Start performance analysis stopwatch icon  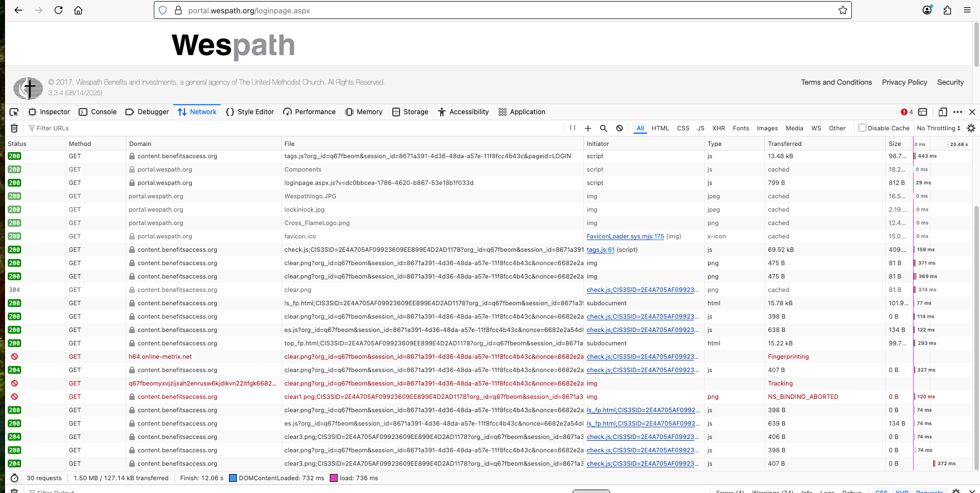point(14,478)
